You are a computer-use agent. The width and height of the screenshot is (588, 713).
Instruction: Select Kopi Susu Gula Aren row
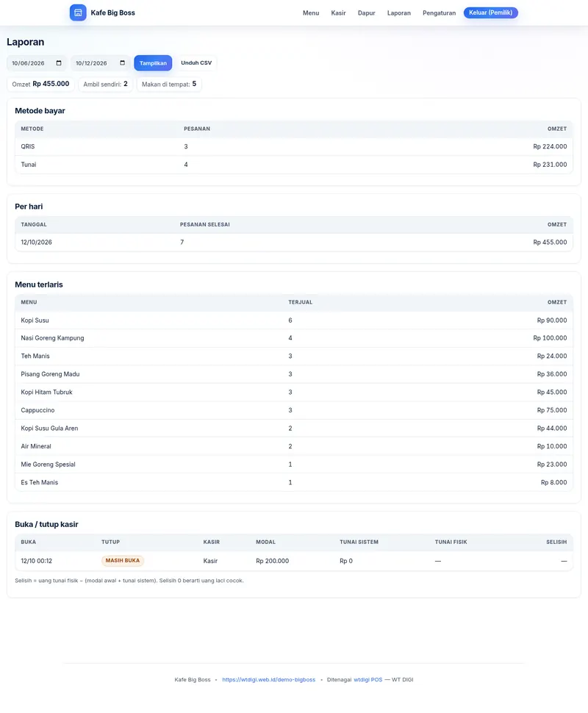(x=294, y=429)
